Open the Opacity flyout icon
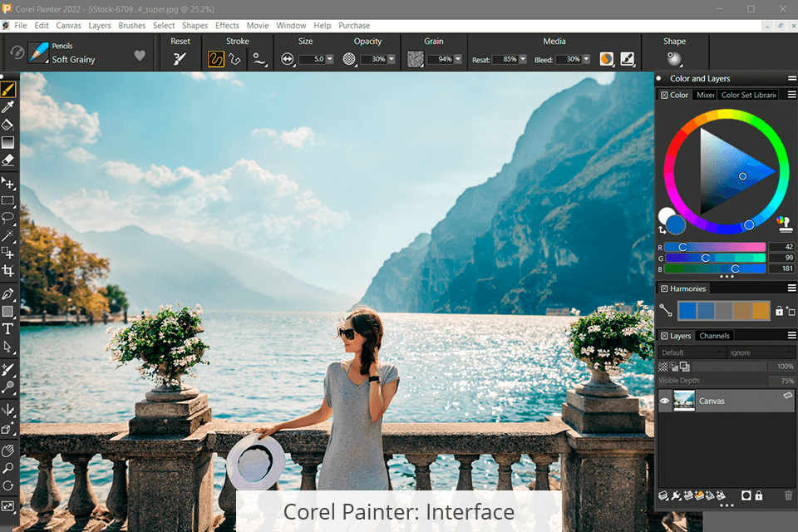 349,60
